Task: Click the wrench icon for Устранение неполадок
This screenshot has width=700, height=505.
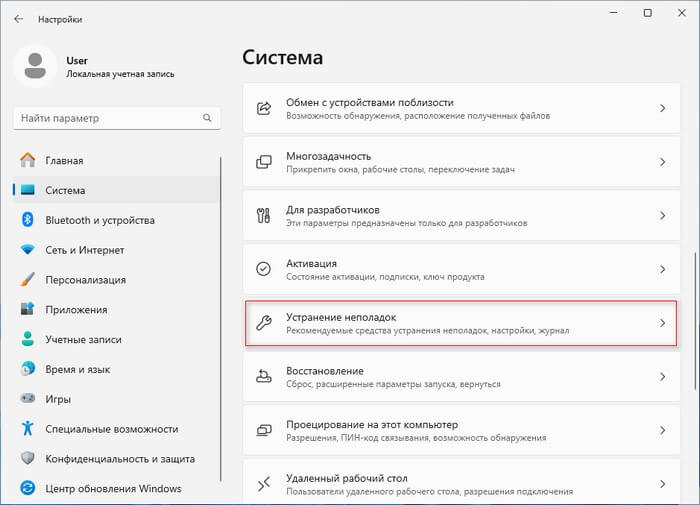Action: tap(264, 322)
